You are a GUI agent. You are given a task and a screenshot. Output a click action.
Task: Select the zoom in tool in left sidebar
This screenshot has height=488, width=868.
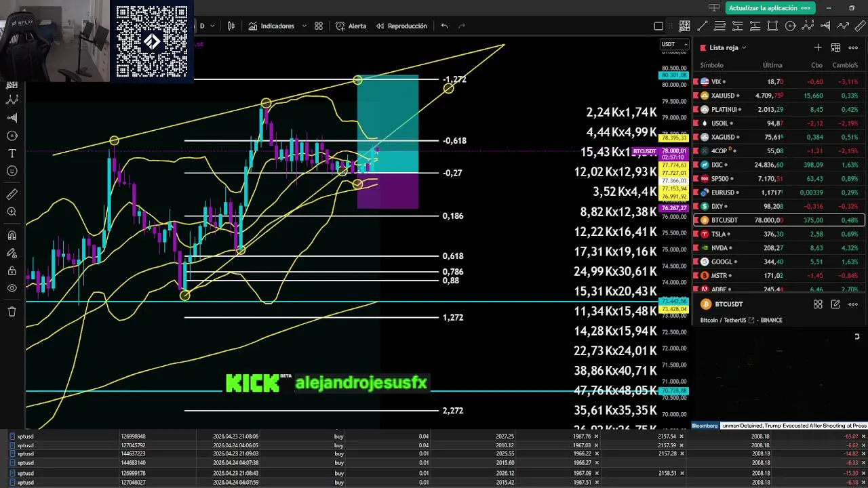[12, 212]
